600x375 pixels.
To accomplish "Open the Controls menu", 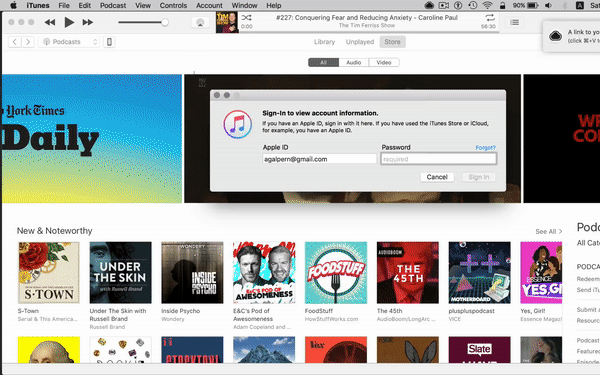I will point(173,5).
